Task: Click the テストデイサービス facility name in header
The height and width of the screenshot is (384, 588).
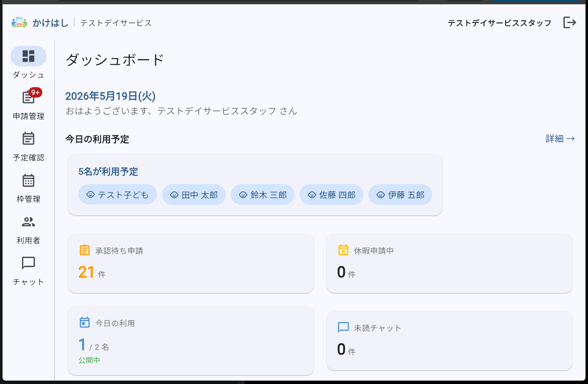Action: 116,23
